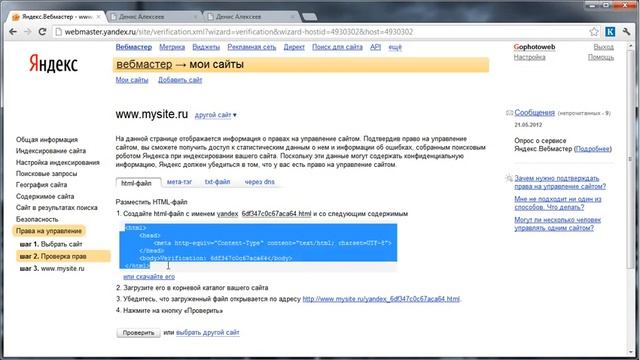Open Общая информация in left menu
This screenshot has width=640, height=360.
[47, 140]
